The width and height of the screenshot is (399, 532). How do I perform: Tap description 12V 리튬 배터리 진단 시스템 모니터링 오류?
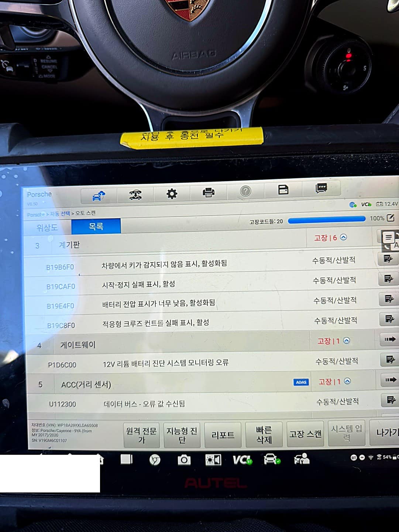tap(166, 363)
